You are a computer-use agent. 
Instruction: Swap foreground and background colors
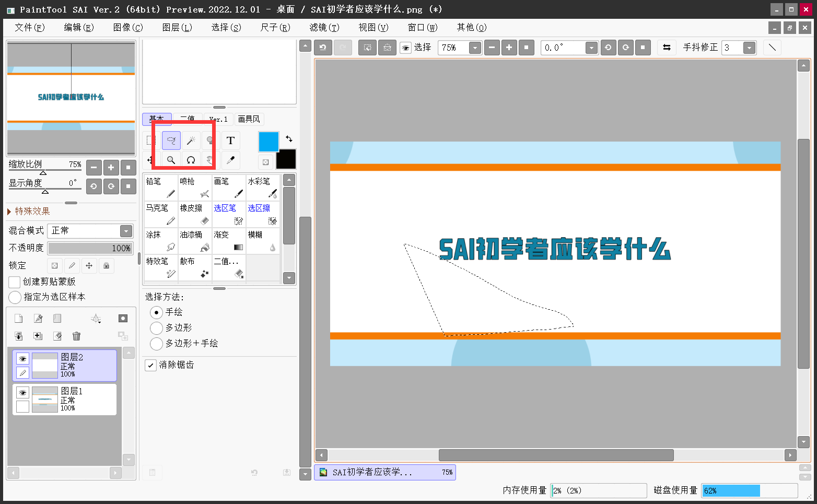coord(289,138)
